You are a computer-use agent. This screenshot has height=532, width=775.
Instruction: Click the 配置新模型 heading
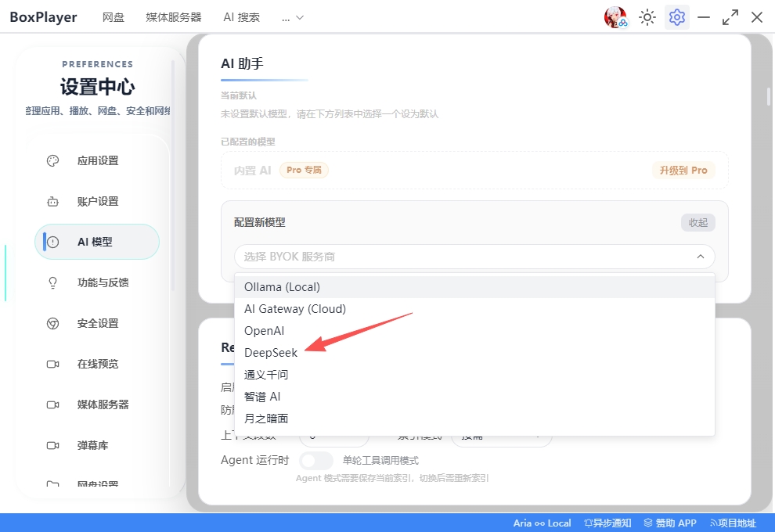(x=259, y=223)
